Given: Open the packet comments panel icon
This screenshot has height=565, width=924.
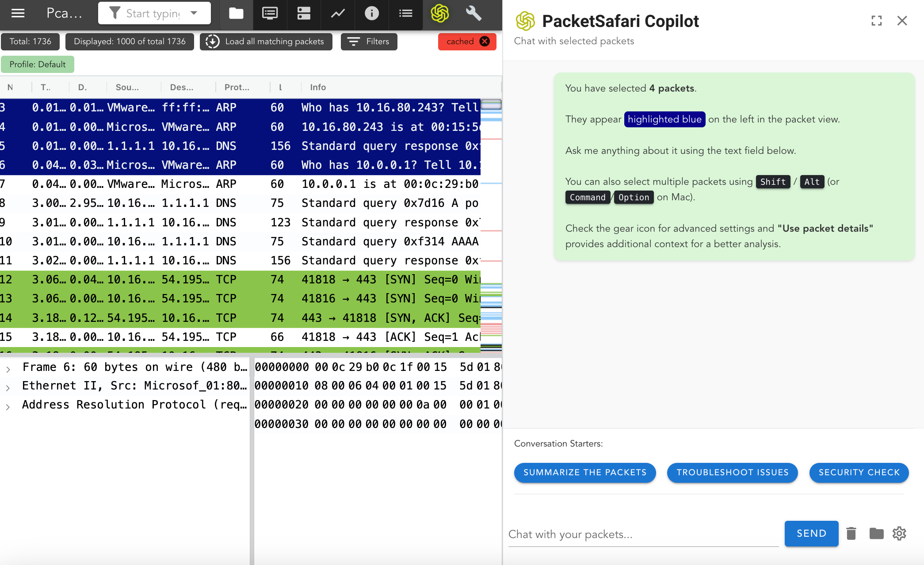Looking at the screenshot, I should coord(270,13).
